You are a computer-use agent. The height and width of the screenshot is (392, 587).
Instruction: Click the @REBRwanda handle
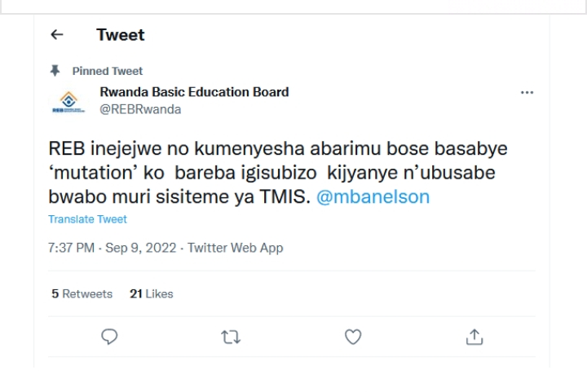(140, 109)
